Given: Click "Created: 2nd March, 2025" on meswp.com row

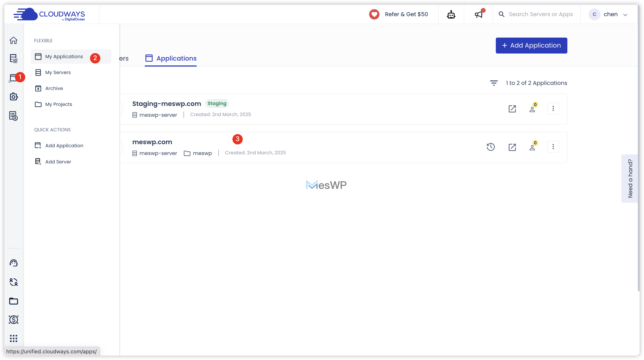Looking at the screenshot, I should 255,153.
